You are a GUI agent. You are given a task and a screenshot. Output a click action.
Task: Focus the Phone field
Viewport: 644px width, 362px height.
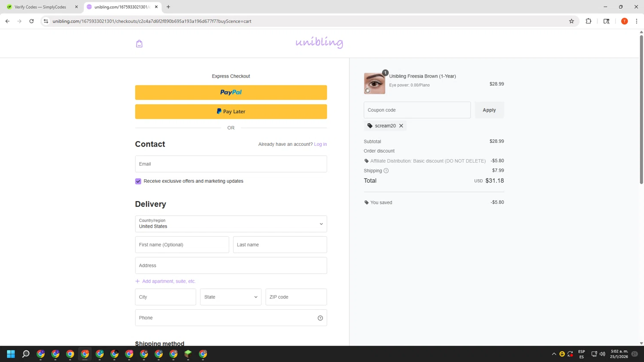click(x=231, y=318)
